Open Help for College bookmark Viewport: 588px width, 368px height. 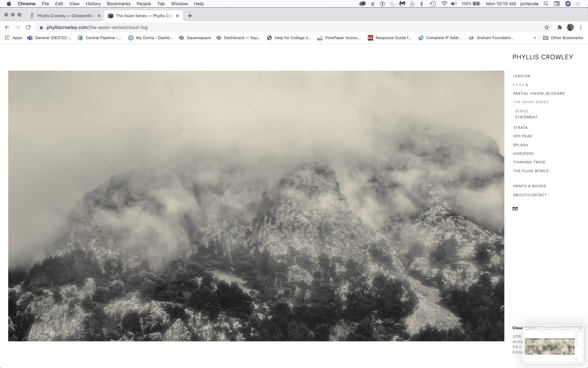click(x=289, y=38)
